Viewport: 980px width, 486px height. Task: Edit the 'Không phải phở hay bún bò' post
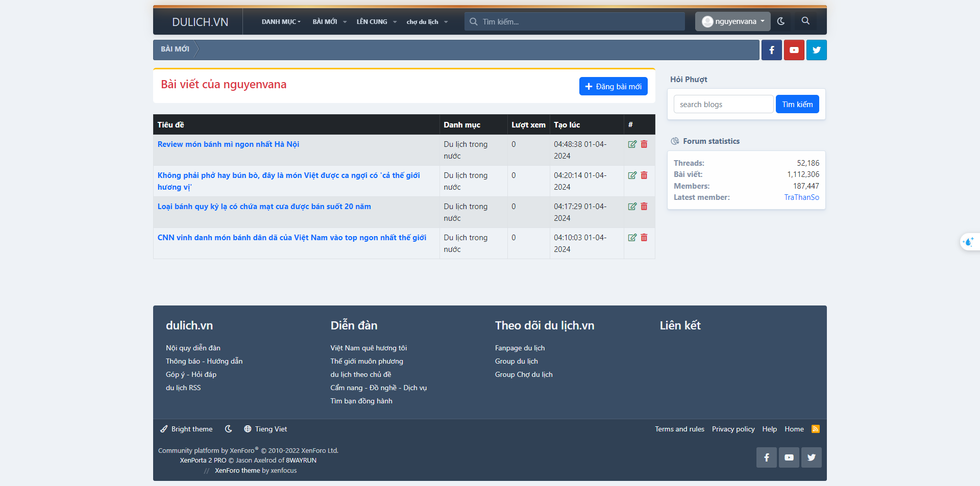(632, 175)
